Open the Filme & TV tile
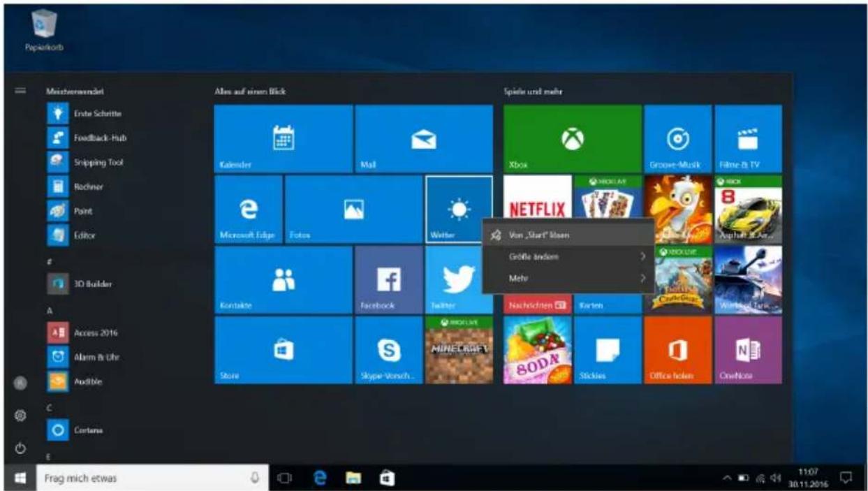The height and width of the screenshot is (491, 868). point(748,138)
